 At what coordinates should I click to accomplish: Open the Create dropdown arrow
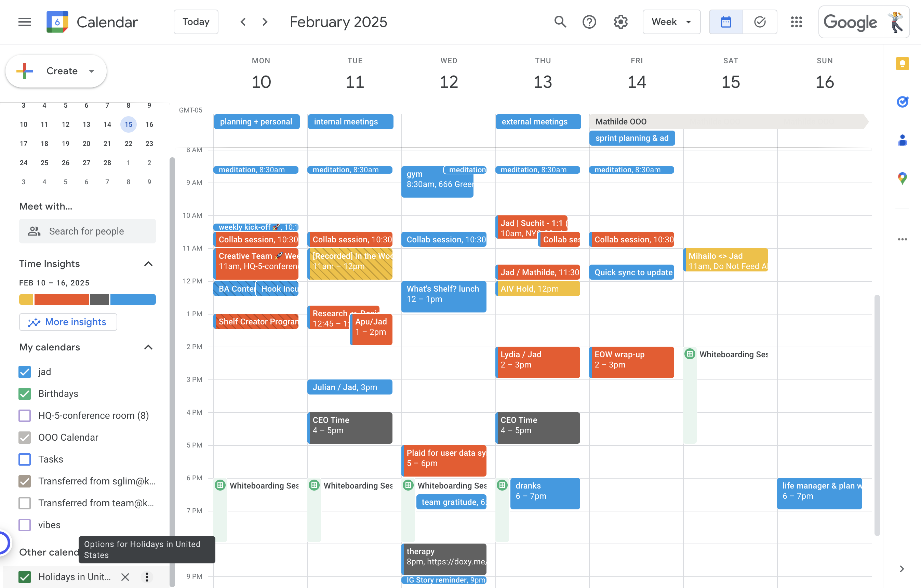91,71
